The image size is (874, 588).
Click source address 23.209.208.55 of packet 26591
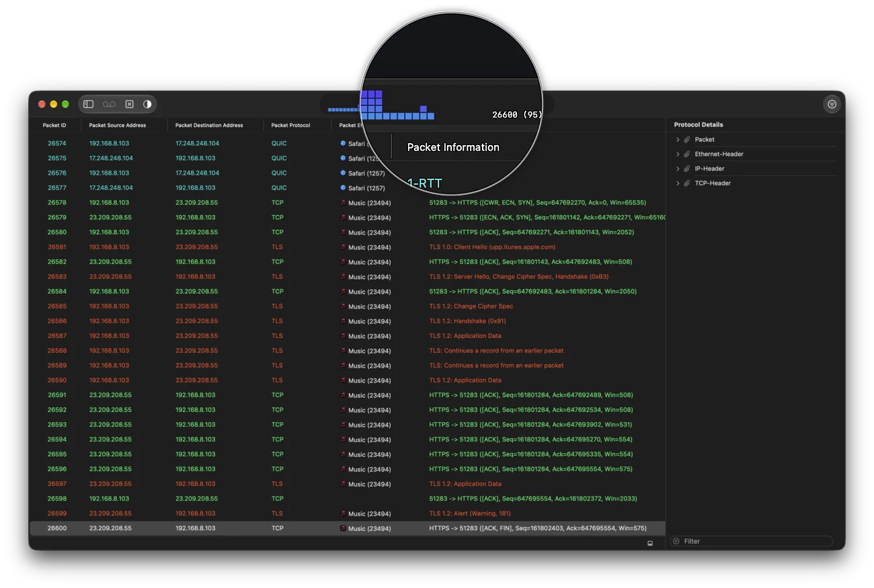(x=110, y=395)
